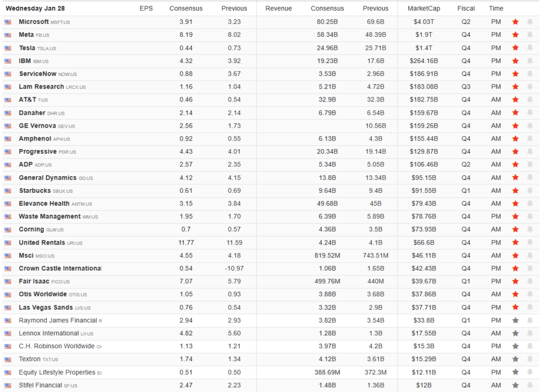Toggle the gray star on Textron row
This screenshot has width=547, height=392.
[x=515, y=359]
